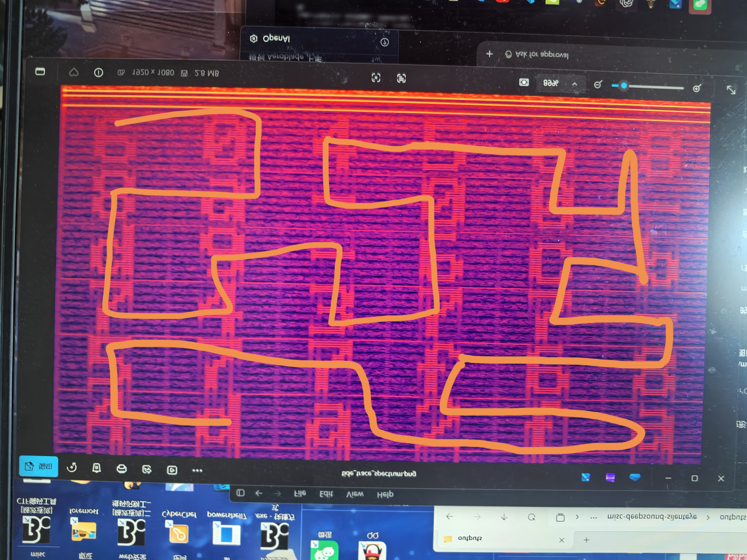Click the clock history icon in OpenAI panel
747x560 pixels.
click(385, 42)
